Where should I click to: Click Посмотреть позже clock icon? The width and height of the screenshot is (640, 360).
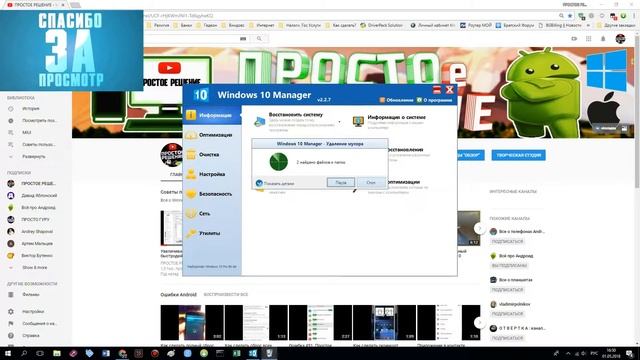11,121
